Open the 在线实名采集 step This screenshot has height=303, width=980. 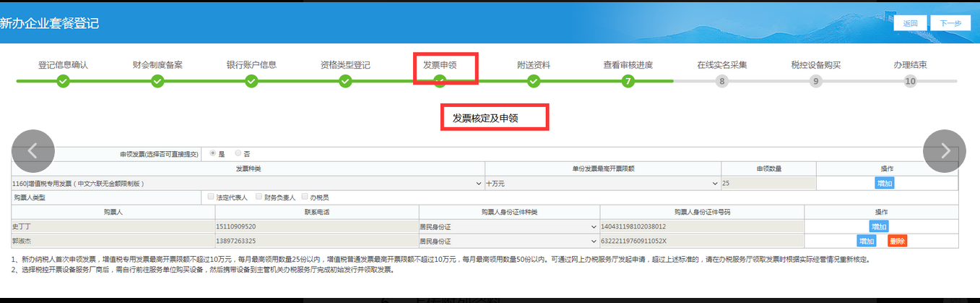[x=722, y=64]
